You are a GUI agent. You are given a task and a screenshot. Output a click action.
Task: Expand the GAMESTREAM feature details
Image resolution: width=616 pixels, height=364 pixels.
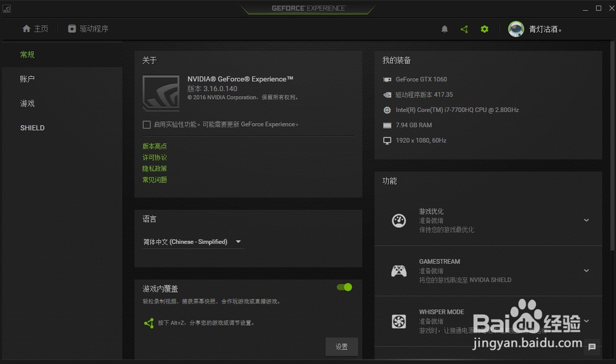click(586, 271)
